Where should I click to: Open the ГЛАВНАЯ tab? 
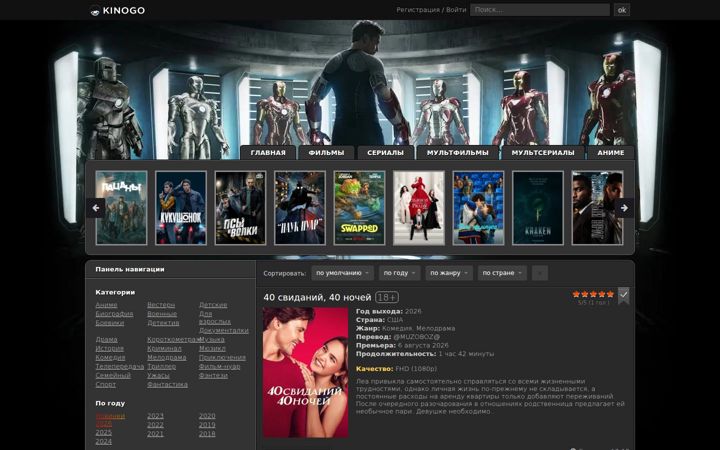coord(268,152)
